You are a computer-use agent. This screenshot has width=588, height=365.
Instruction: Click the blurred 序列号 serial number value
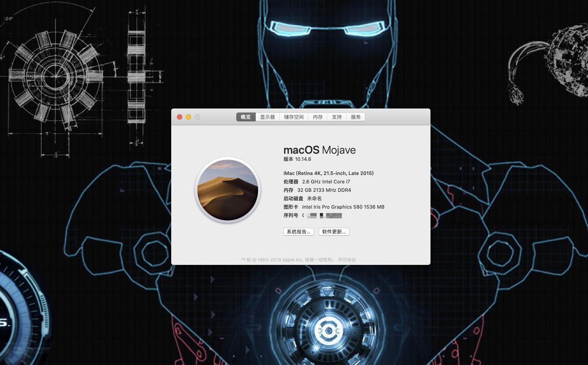tap(325, 215)
